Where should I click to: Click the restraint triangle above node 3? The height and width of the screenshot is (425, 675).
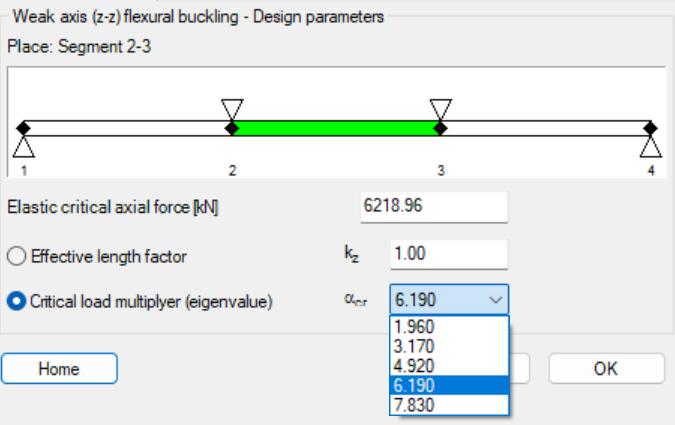[439, 109]
